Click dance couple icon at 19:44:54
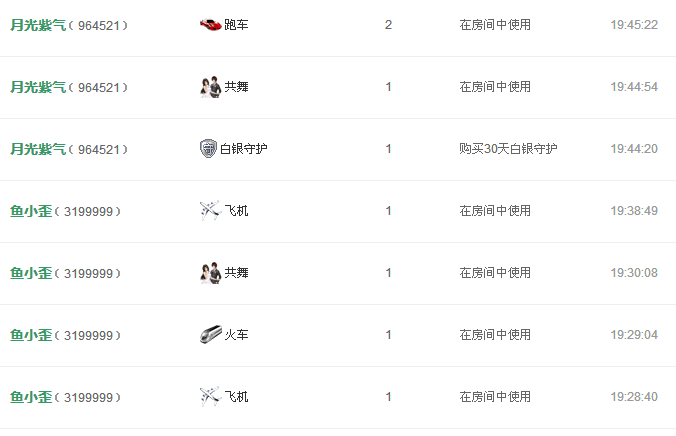This screenshot has height=436, width=676. [x=210, y=87]
